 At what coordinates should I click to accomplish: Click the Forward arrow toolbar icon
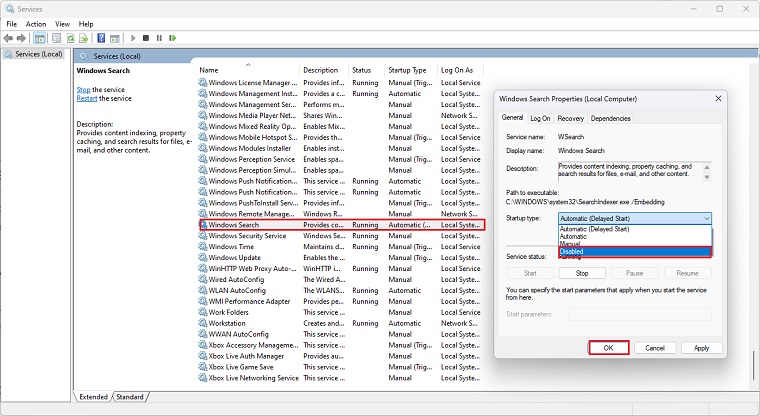[x=21, y=38]
